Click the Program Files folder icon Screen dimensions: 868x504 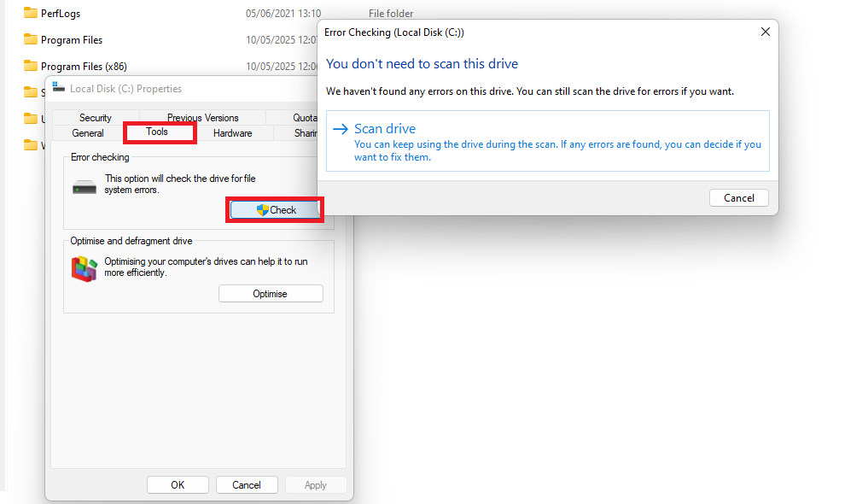click(31, 39)
